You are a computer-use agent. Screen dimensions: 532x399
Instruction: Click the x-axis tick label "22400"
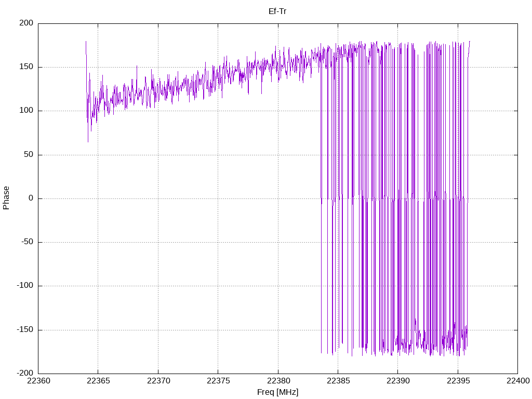tap(518, 381)
